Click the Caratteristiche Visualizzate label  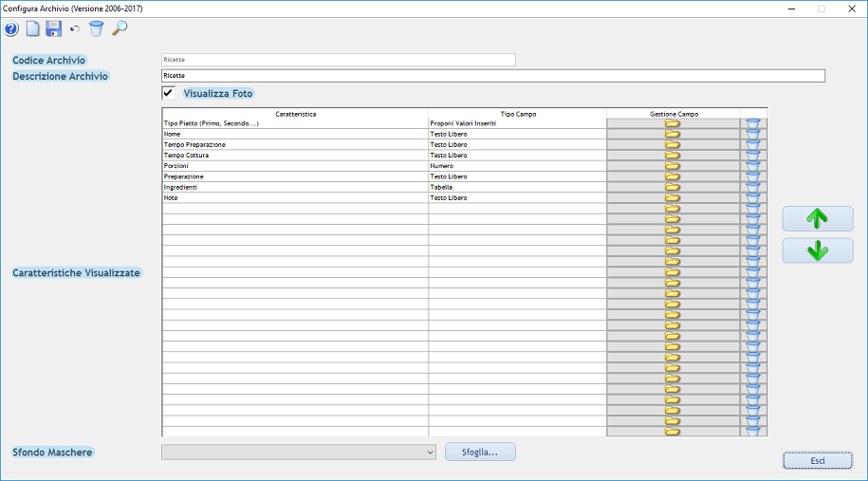pos(77,273)
